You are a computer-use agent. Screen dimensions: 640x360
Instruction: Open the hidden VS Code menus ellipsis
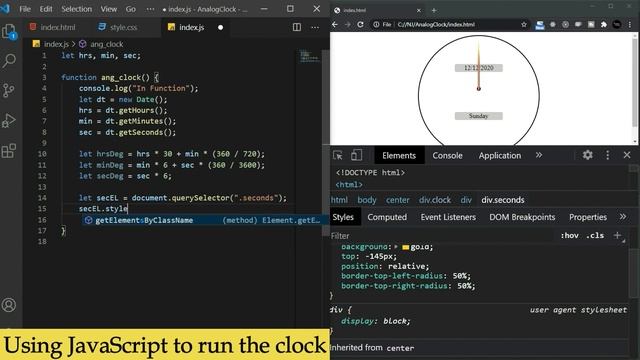click(150, 9)
